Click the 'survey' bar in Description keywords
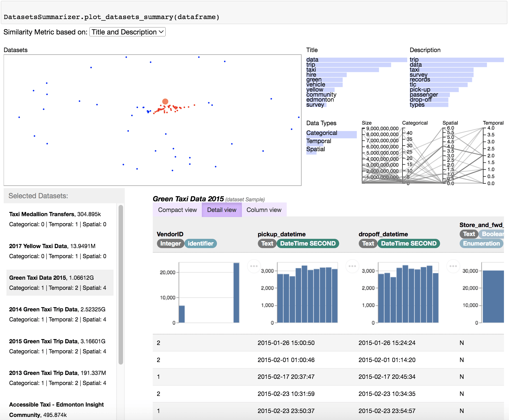Viewport: 509px width, 420px height. coord(442,75)
